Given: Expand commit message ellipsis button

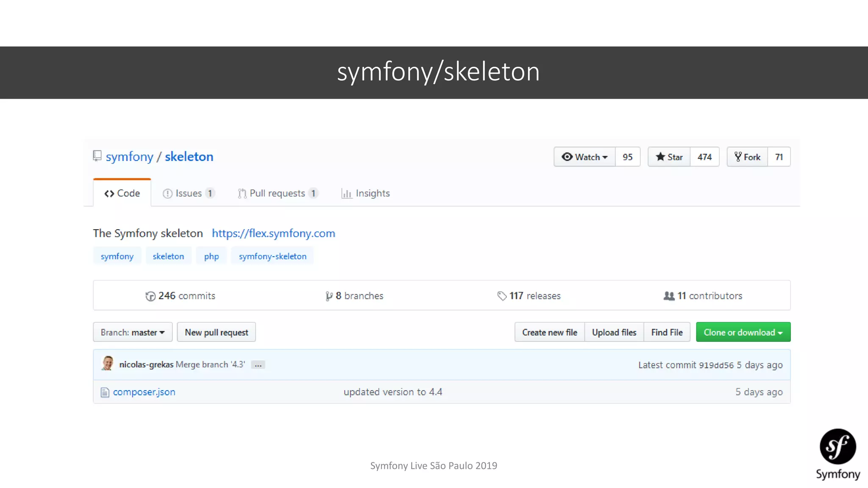Looking at the screenshot, I should click(258, 365).
